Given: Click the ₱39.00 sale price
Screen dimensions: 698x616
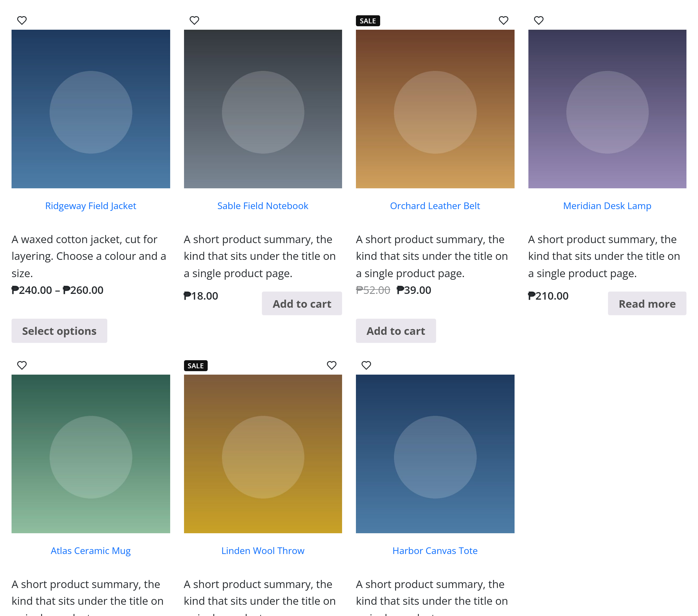Looking at the screenshot, I should click(x=414, y=290).
